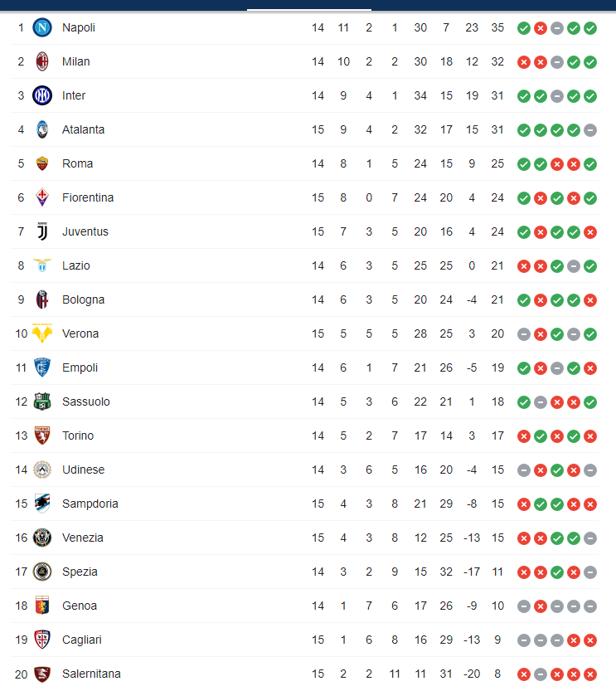Click the highlighted tab underline at top
This screenshot has width=616, height=691.
[x=309, y=9]
